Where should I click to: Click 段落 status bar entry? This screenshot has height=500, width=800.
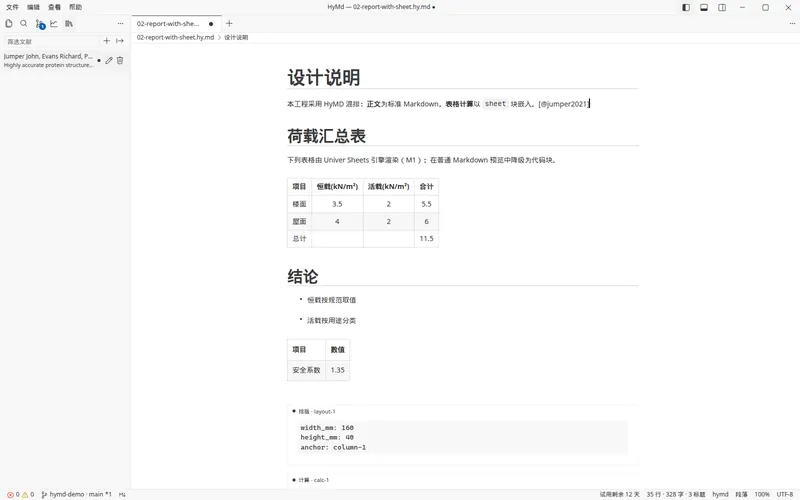click(x=741, y=494)
